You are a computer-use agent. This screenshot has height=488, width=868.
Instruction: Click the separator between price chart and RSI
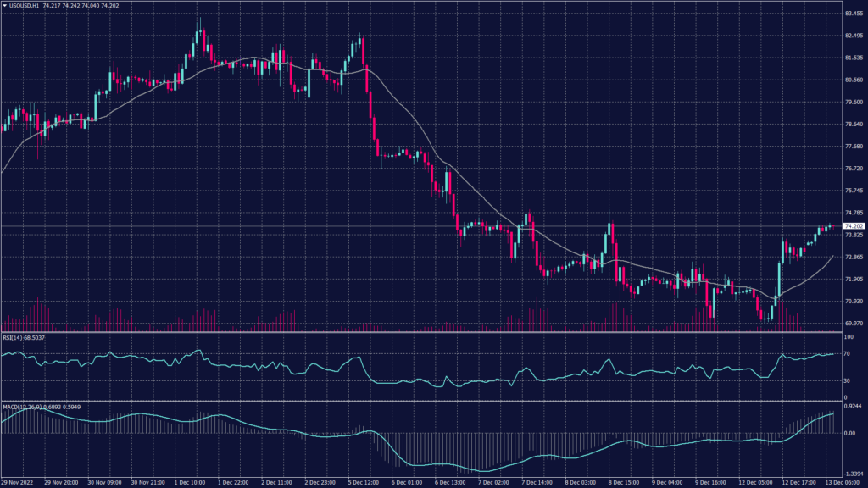pyautogui.click(x=424, y=332)
